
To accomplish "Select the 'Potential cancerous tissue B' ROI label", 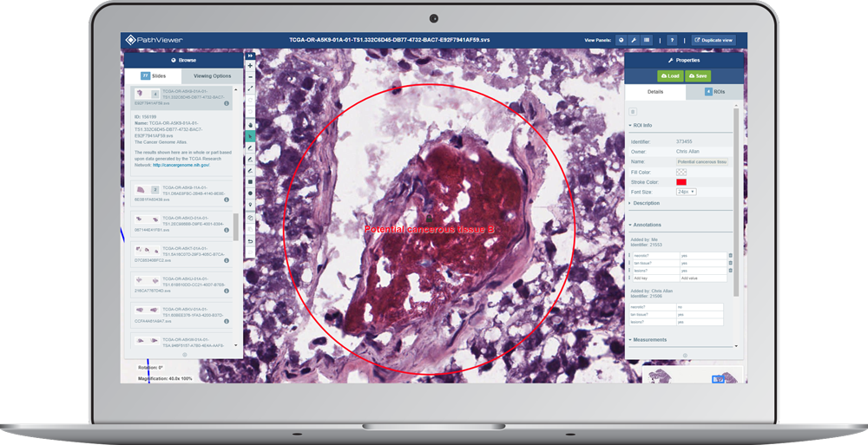I will 429,229.
